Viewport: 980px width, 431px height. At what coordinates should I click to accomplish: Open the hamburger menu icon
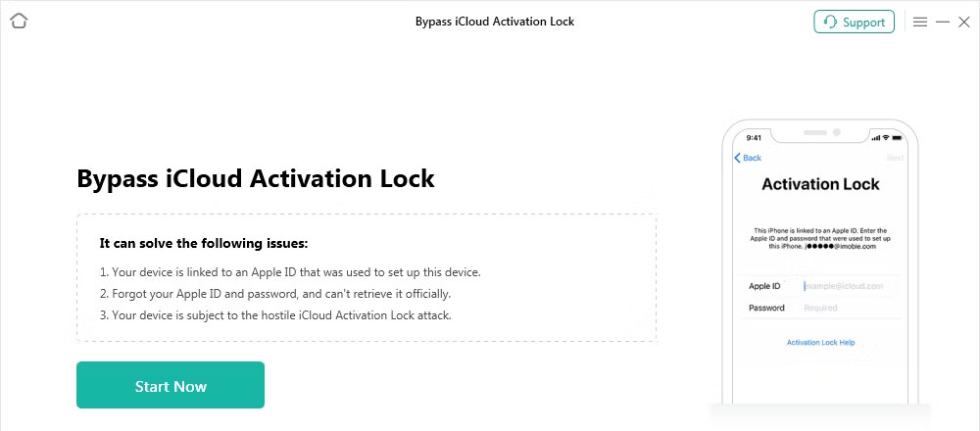point(920,22)
